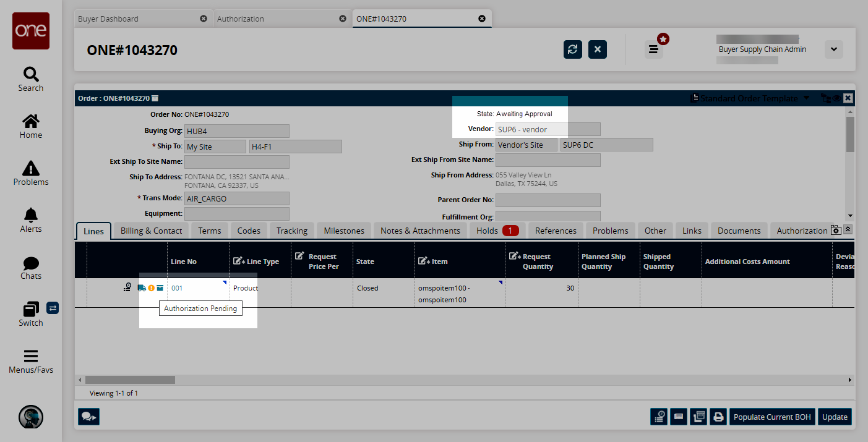Open Problems from the left sidebar

(x=30, y=173)
